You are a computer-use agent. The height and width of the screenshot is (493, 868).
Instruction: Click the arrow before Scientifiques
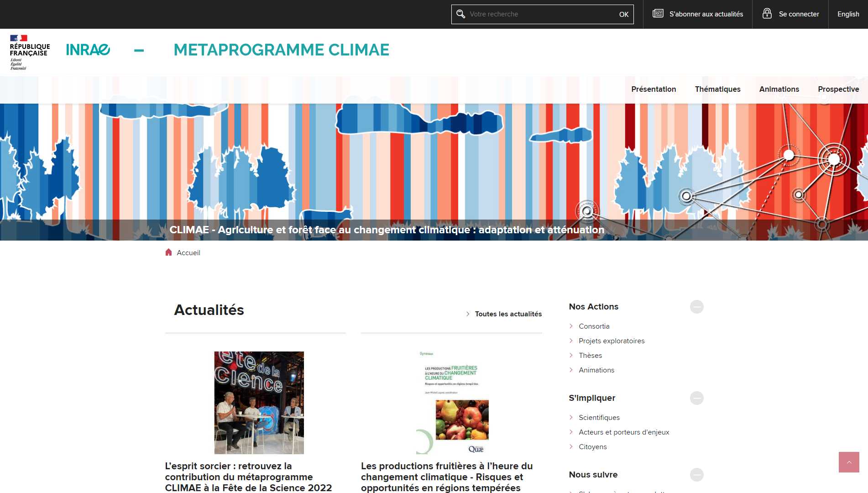571,418
